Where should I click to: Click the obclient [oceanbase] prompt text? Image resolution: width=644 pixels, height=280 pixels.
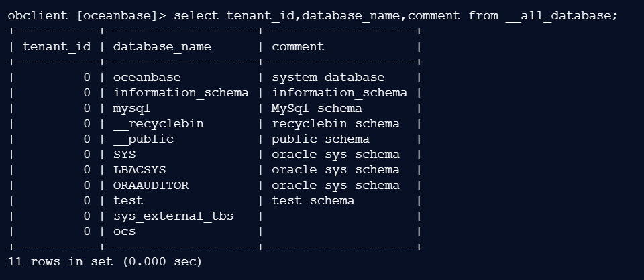click(x=86, y=15)
